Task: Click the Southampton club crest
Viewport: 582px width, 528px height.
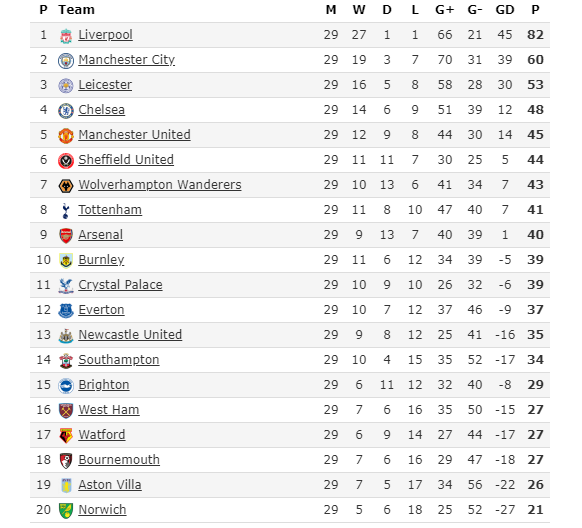Action: (x=66, y=361)
